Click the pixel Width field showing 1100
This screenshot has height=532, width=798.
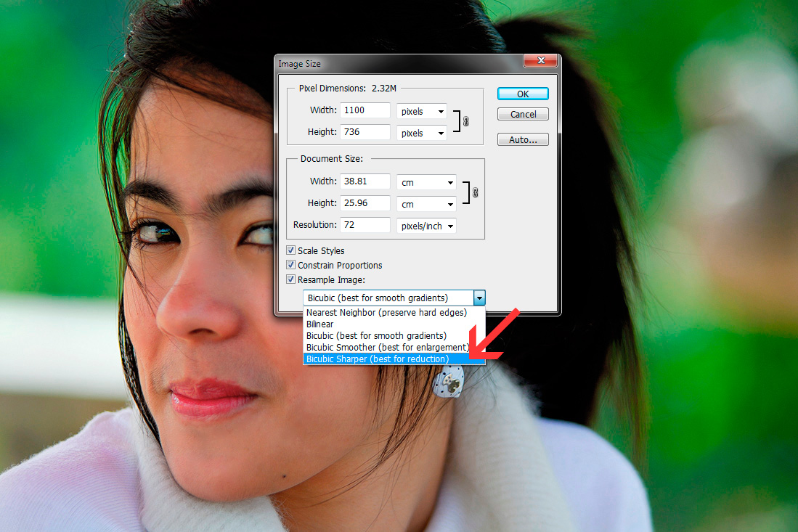tap(366, 111)
